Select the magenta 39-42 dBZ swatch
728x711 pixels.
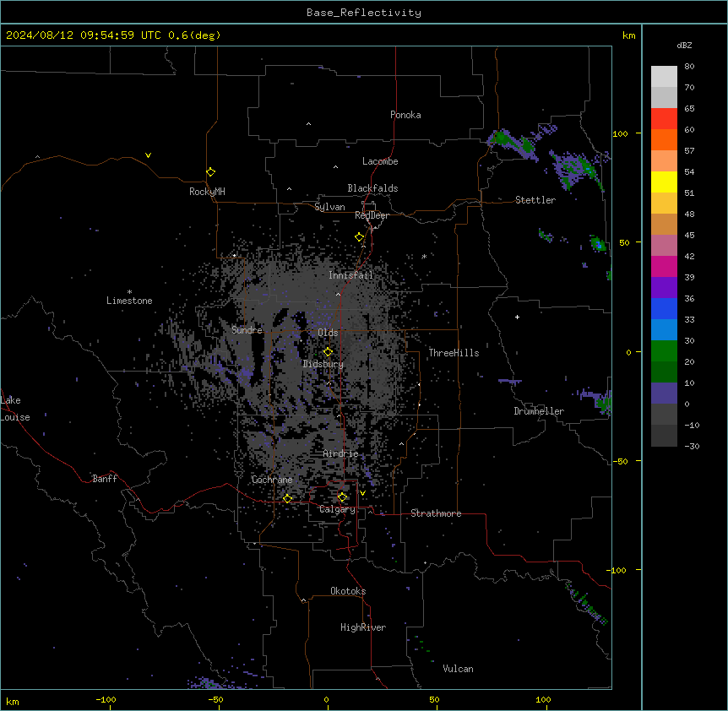point(664,266)
